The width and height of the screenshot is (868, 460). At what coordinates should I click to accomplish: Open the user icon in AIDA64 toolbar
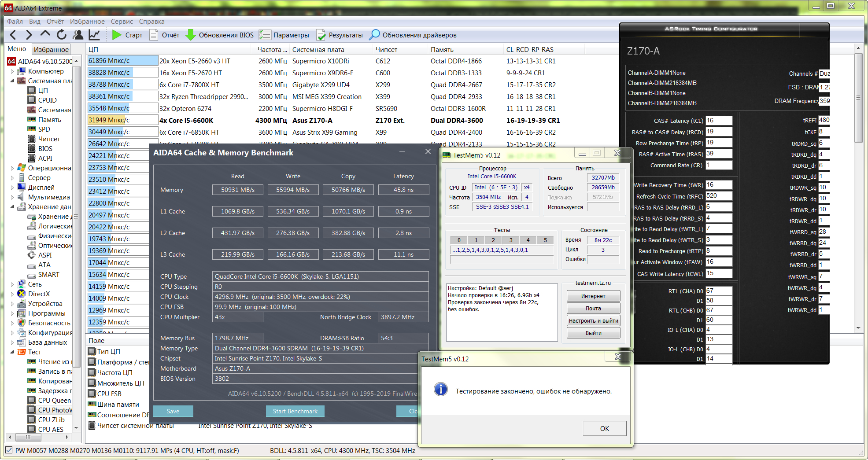pos(78,35)
